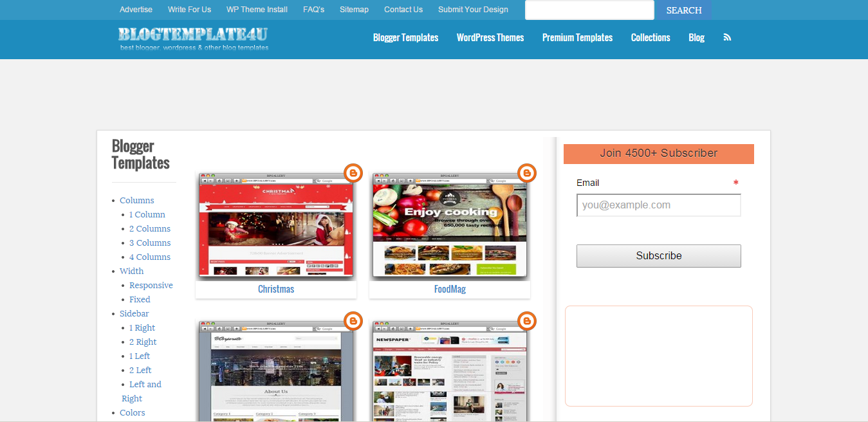
Task: Click the top search text field
Action: pyautogui.click(x=589, y=10)
